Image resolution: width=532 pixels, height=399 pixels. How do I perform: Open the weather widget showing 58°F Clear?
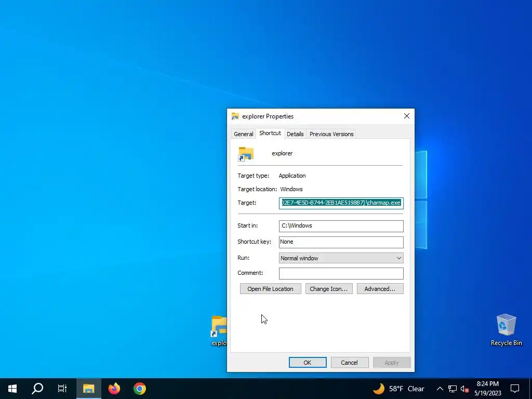click(x=398, y=389)
